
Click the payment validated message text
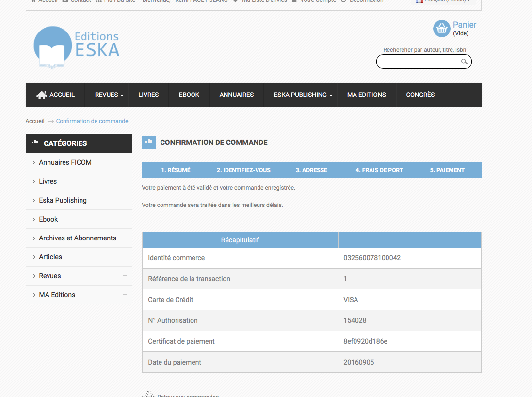pos(219,188)
